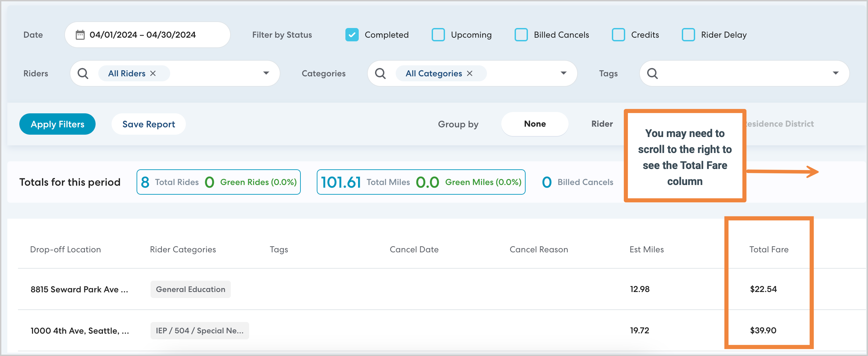Open the Categories dropdown arrow
This screenshot has height=356, width=868.
point(563,73)
